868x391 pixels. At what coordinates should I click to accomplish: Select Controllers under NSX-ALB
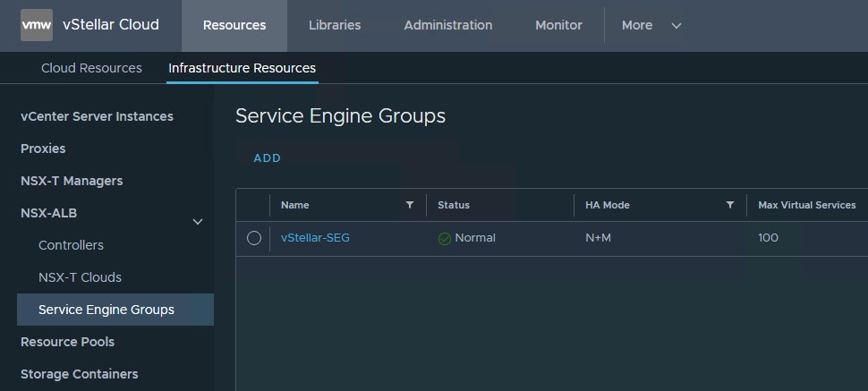click(71, 245)
